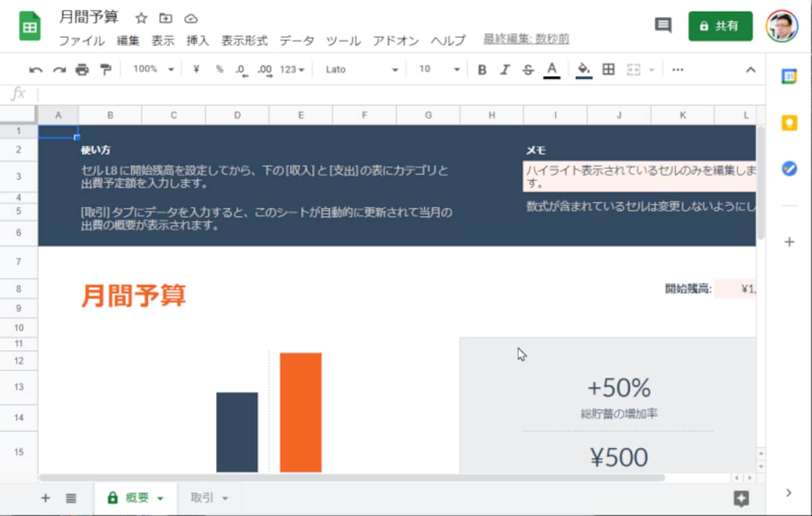Image resolution: width=812 pixels, height=516 pixels.
Task: Open the 概要 tab dropdown arrow
Action: point(160,499)
